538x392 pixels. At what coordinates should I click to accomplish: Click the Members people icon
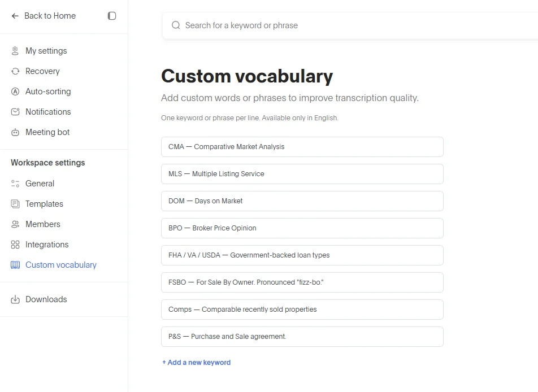pos(15,224)
